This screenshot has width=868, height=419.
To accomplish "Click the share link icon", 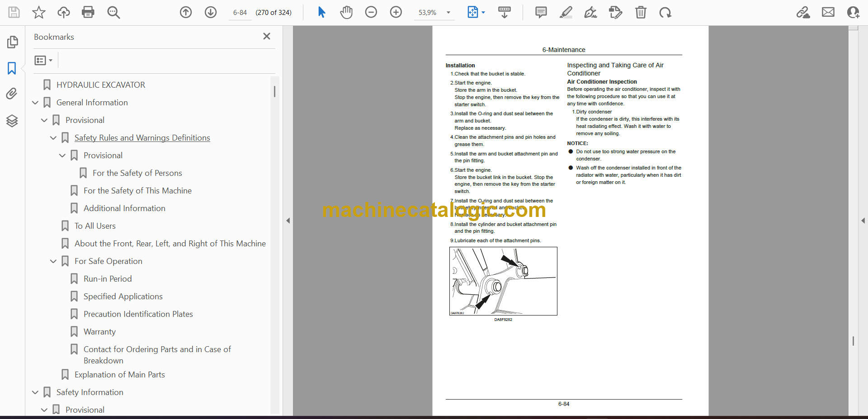I will [803, 12].
